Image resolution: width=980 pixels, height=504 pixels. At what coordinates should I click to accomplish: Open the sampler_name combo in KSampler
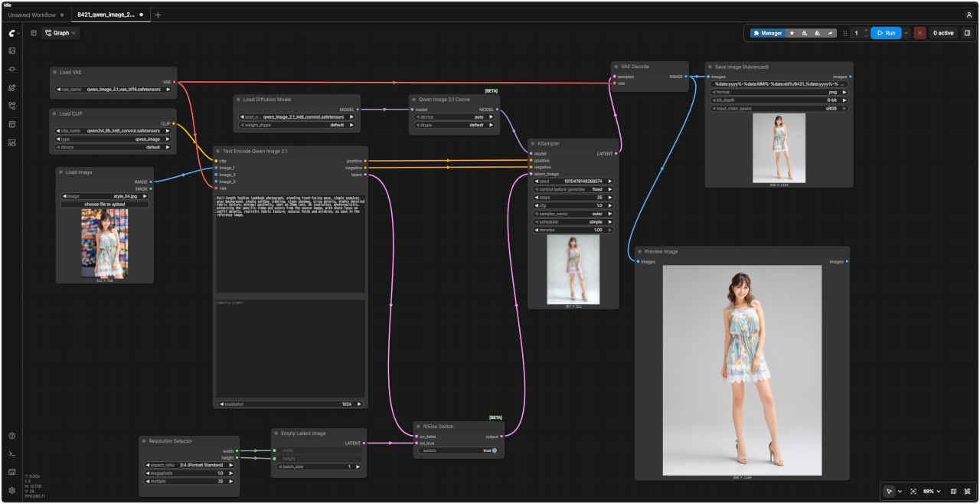[x=572, y=214]
